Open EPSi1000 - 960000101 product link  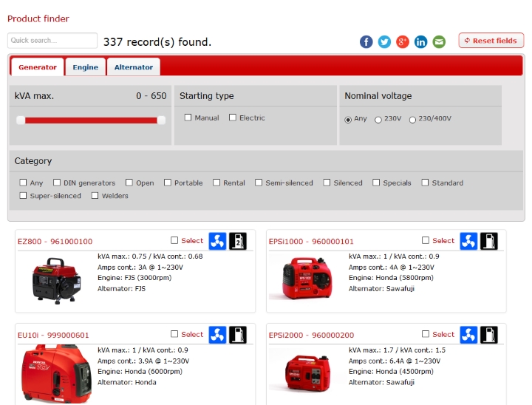(311, 242)
